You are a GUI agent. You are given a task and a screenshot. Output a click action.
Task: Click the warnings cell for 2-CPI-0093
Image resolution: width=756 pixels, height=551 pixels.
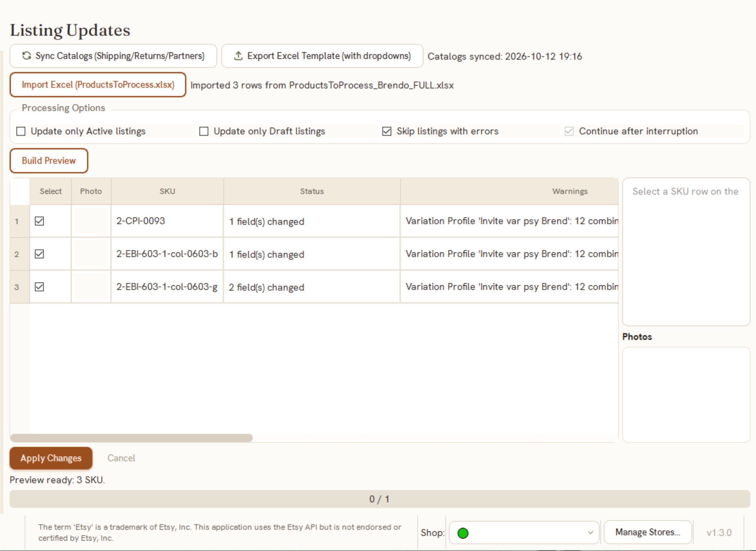click(509, 221)
